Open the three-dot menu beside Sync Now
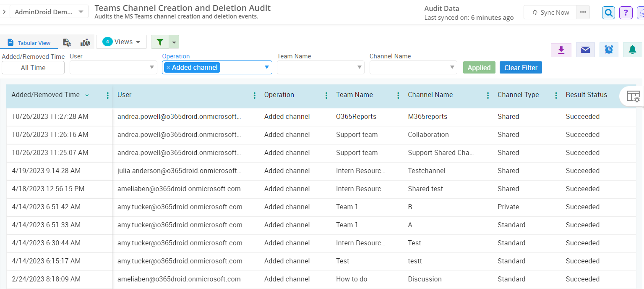The image size is (644, 289). 583,12
